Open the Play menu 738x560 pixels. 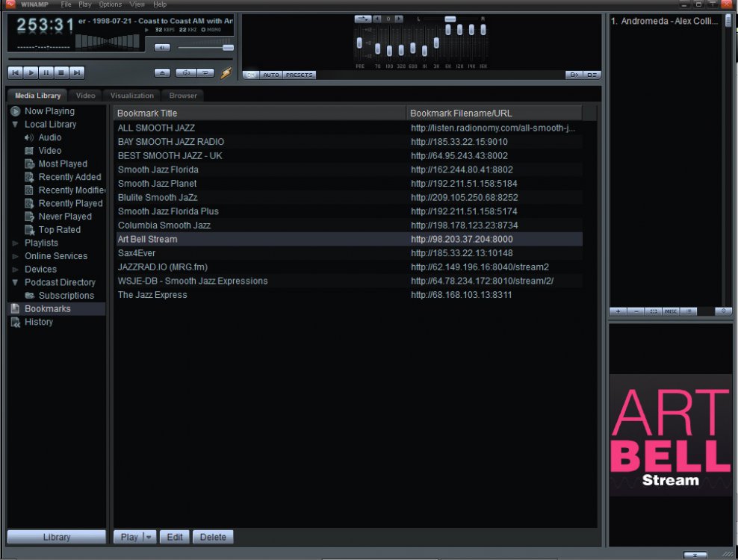(84, 4)
